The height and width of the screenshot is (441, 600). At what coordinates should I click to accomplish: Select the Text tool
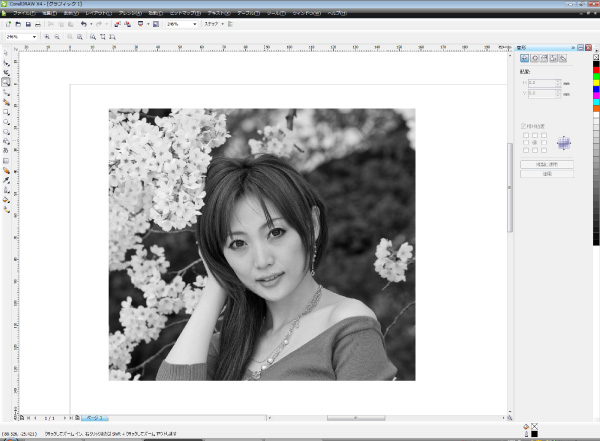click(6, 151)
